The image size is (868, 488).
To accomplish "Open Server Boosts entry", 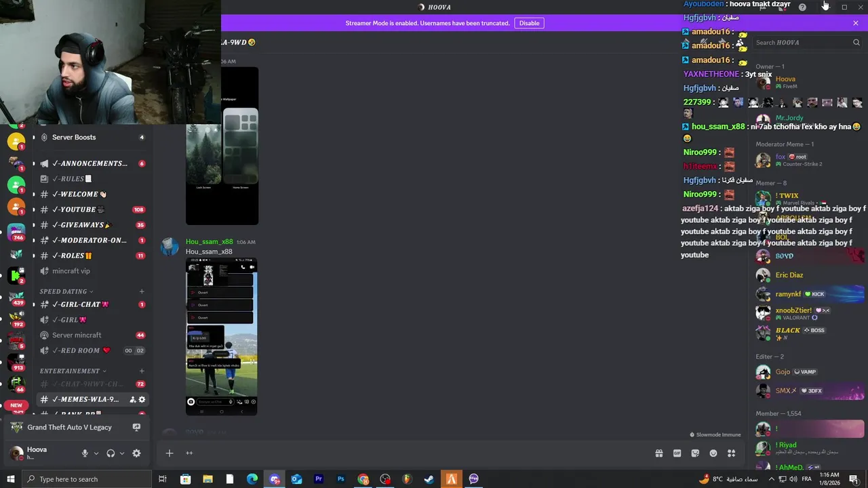I will [91, 138].
